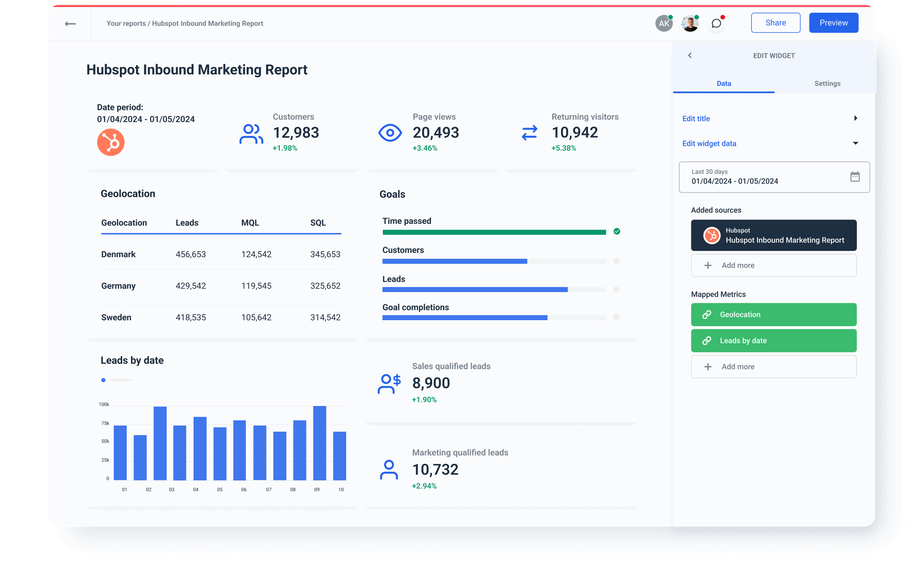Click the Hubspot logo on the date period card

point(111,142)
